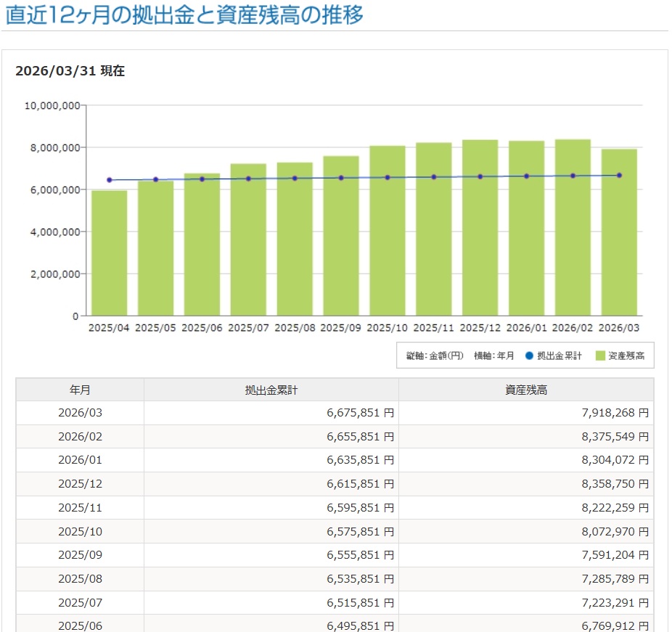672x632 pixels.
Task: Click the blue 拠出金累計 legend marker
Action: tap(529, 356)
